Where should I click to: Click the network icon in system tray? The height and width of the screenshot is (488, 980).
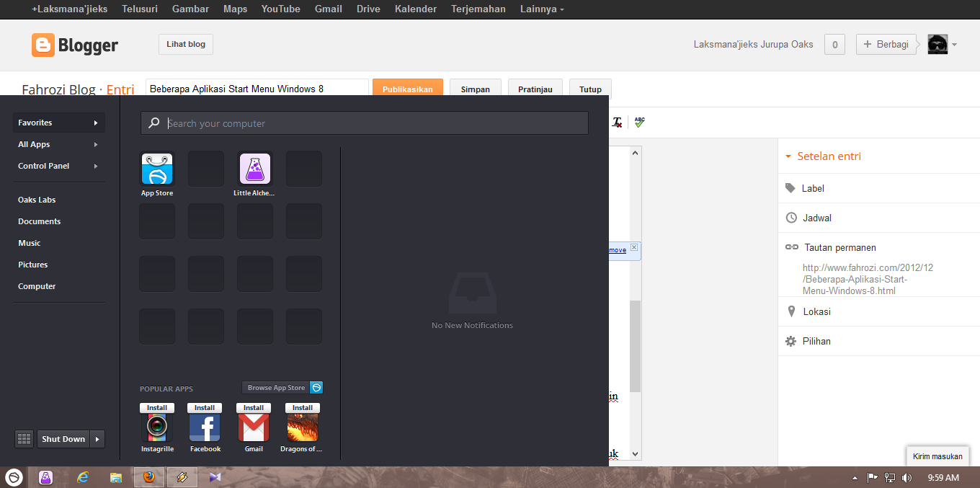890,477
